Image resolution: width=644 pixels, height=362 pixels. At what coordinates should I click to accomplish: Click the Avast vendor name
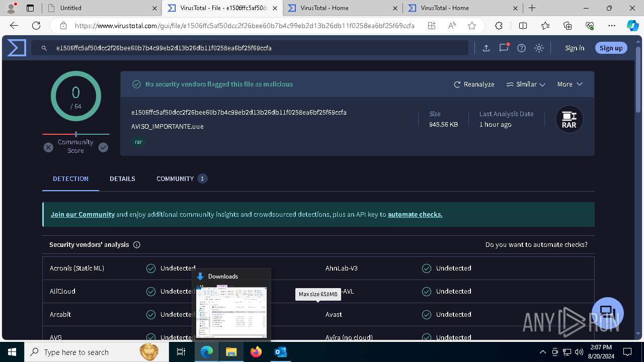334,315
